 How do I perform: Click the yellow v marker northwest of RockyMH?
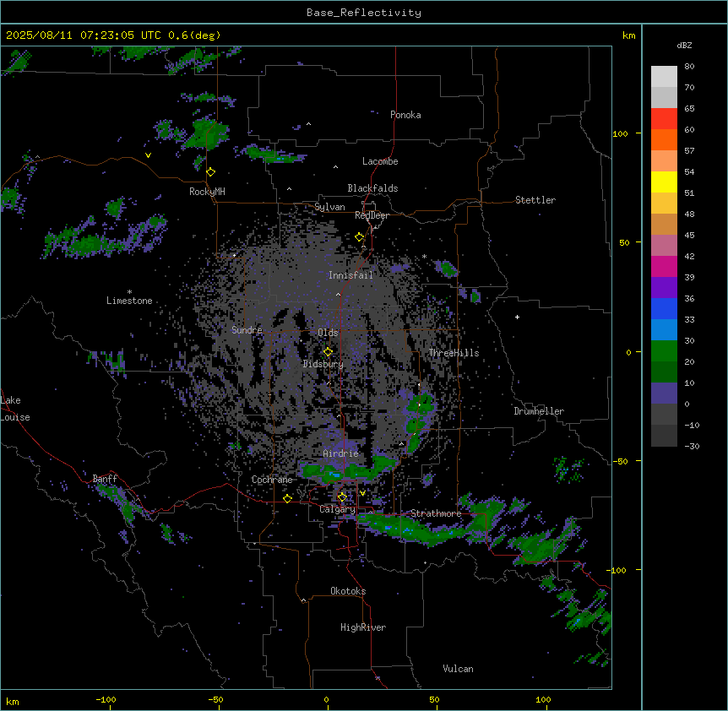(148, 155)
